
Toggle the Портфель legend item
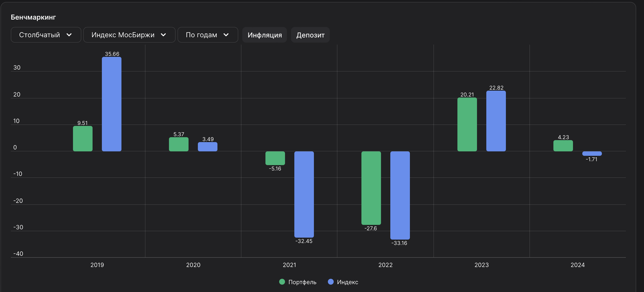(298, 282)
